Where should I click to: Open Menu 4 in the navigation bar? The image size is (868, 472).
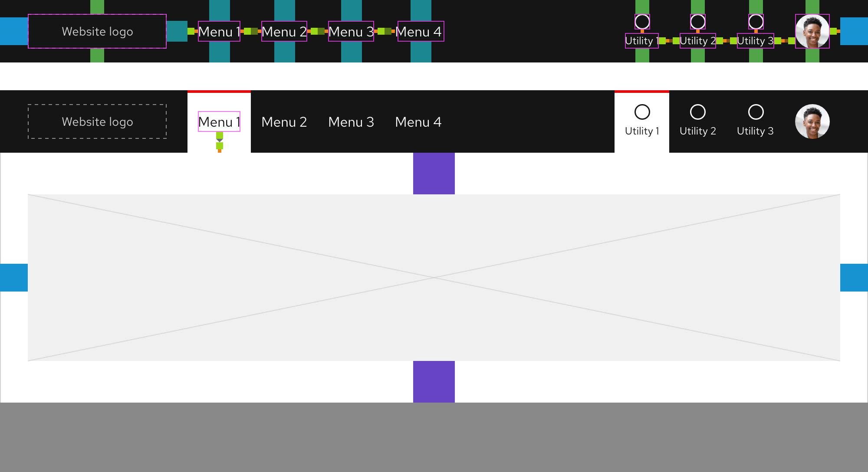[418, 122]
